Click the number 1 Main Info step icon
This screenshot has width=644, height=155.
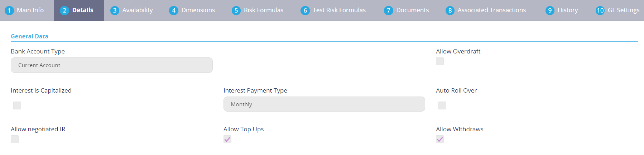9,10
